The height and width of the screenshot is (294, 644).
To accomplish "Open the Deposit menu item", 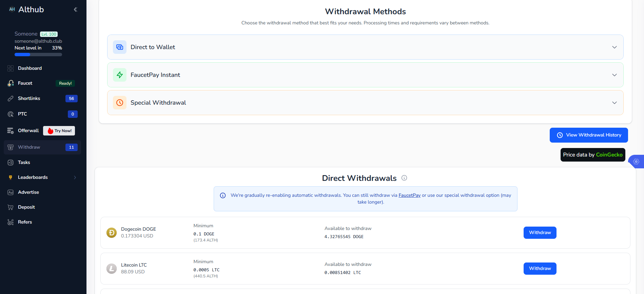I will (x=42, y=207).
